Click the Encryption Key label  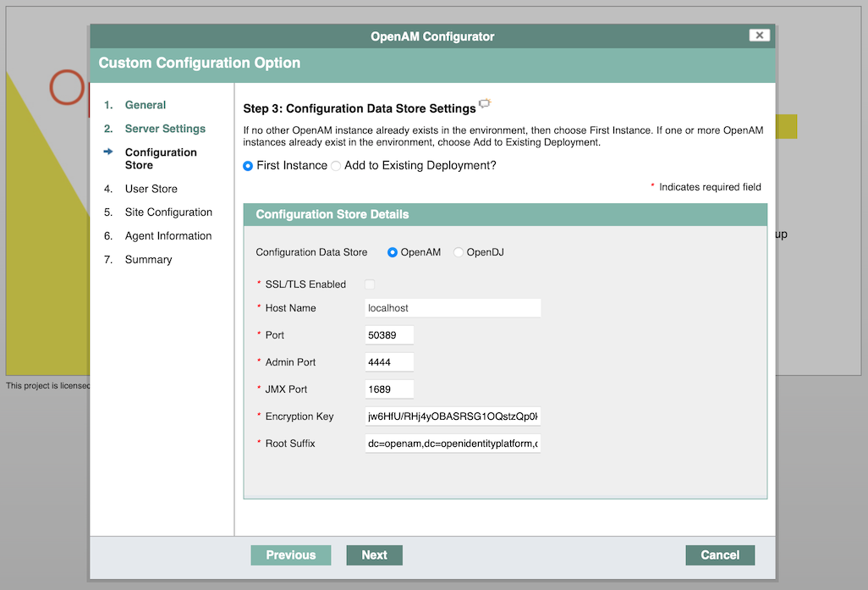click(x=299, y=416)
